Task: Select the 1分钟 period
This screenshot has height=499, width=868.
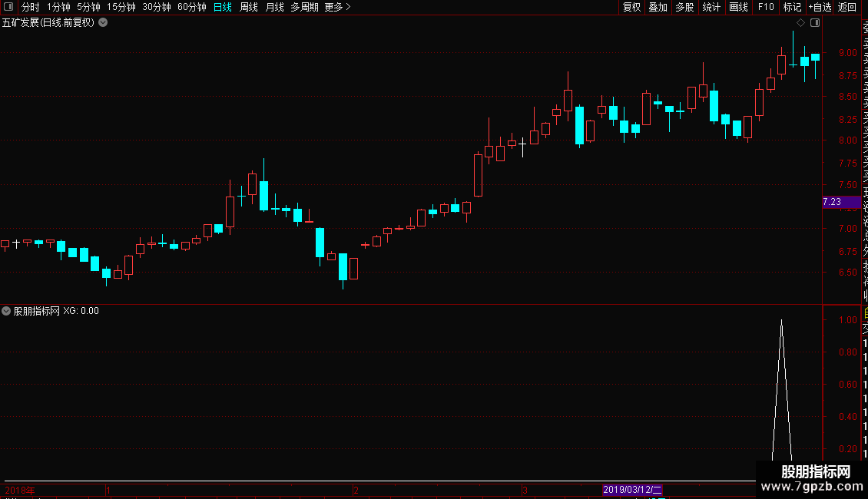Action: (58, 7)
